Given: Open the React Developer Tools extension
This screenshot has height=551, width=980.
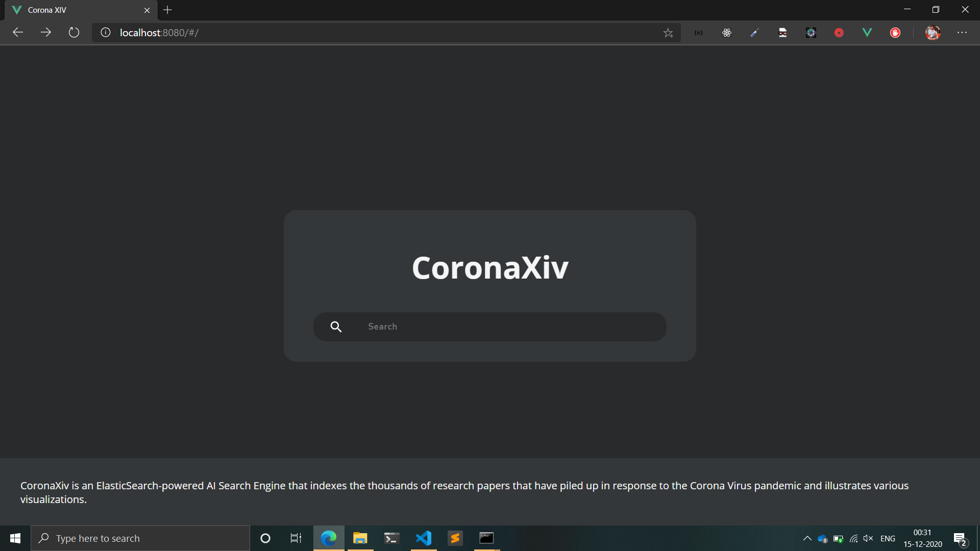Looking at the screenshot, I should [x=727, y=33].
